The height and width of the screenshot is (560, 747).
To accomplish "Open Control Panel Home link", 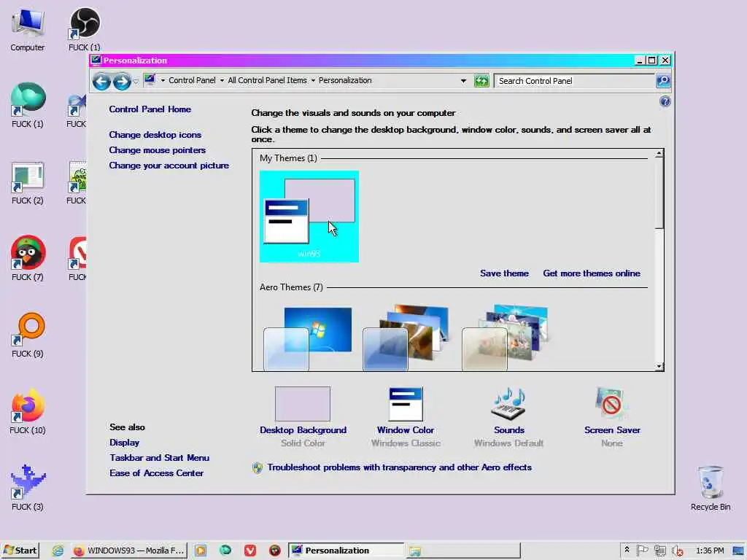I will (x=150, y=109).
